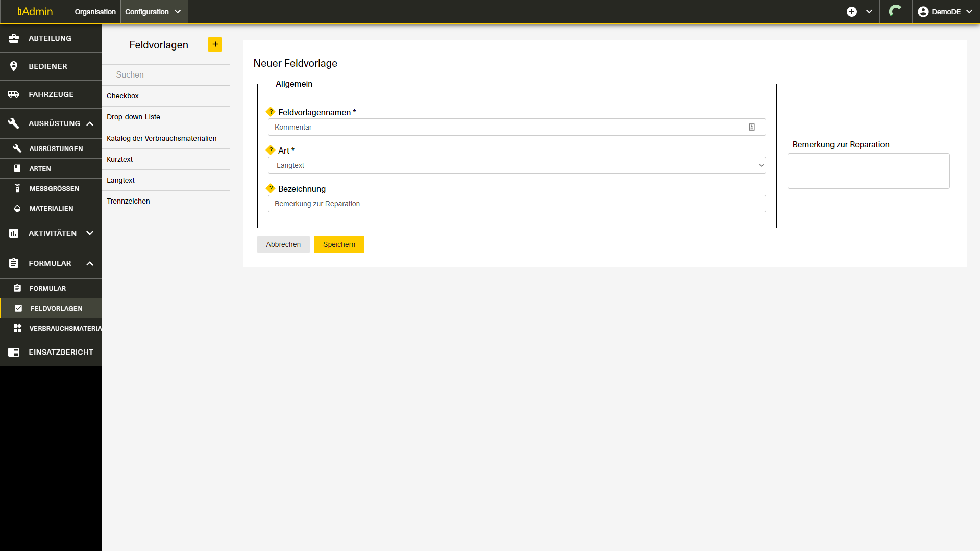Viewport: 980px width, 551px height.
Task: Expand the Aktivitäten section chevron
Action: click(x=90, y=233)
